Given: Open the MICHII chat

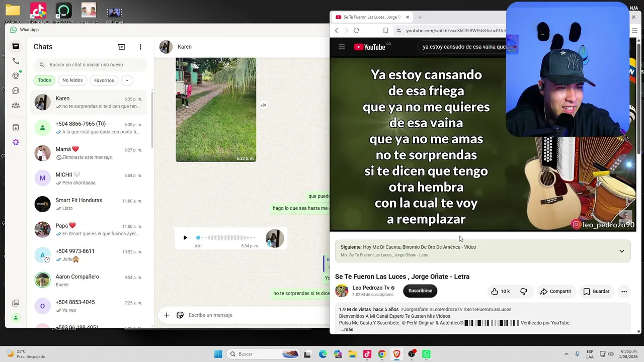Looking at the screenshot, I should [89, 178].
